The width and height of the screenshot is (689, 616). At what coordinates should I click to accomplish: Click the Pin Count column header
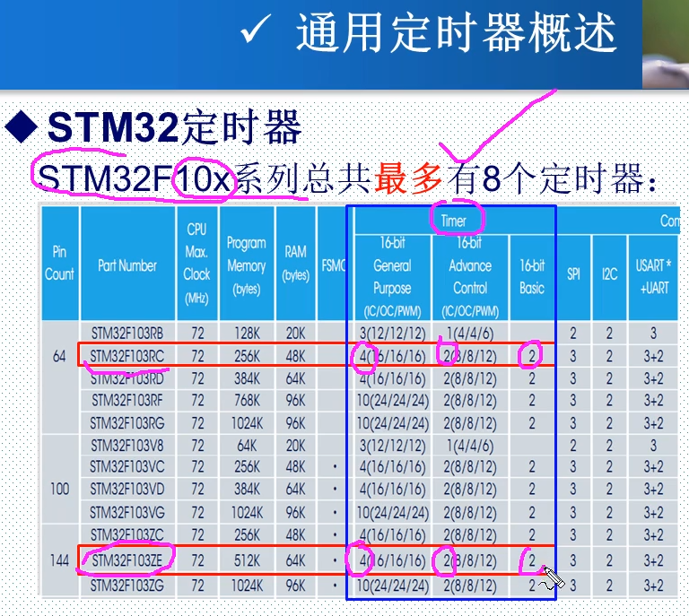(59, 263)
